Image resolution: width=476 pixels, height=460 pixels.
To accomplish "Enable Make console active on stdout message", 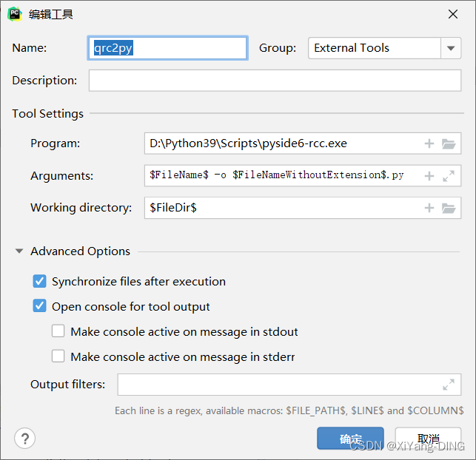I will click(x=58, y=332).
